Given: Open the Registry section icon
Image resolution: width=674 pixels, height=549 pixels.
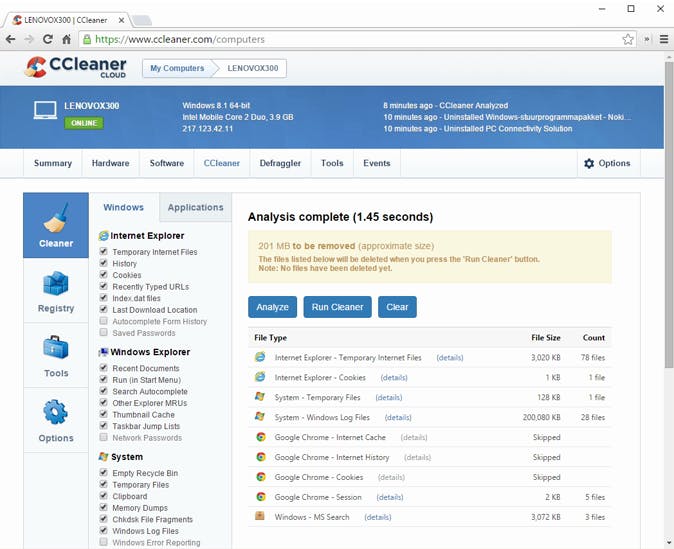Looking at the screenshot, I should pos(56,289).
